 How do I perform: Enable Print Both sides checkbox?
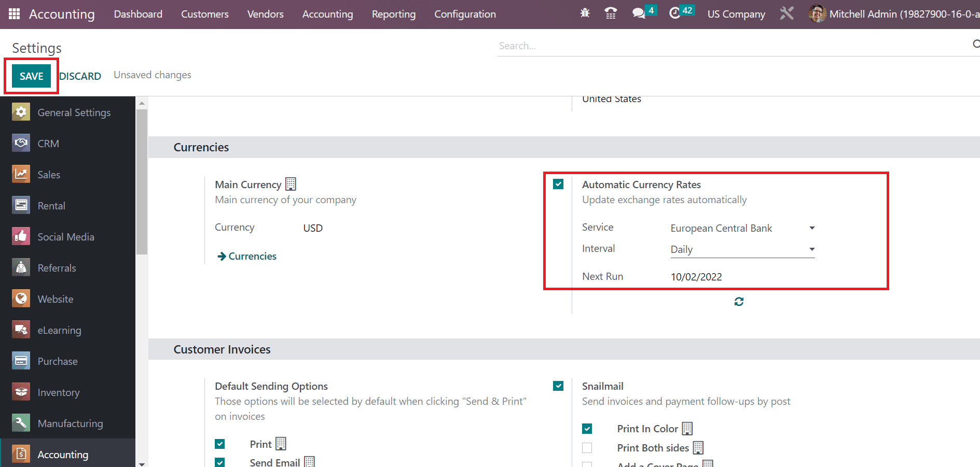click(587, 448)
